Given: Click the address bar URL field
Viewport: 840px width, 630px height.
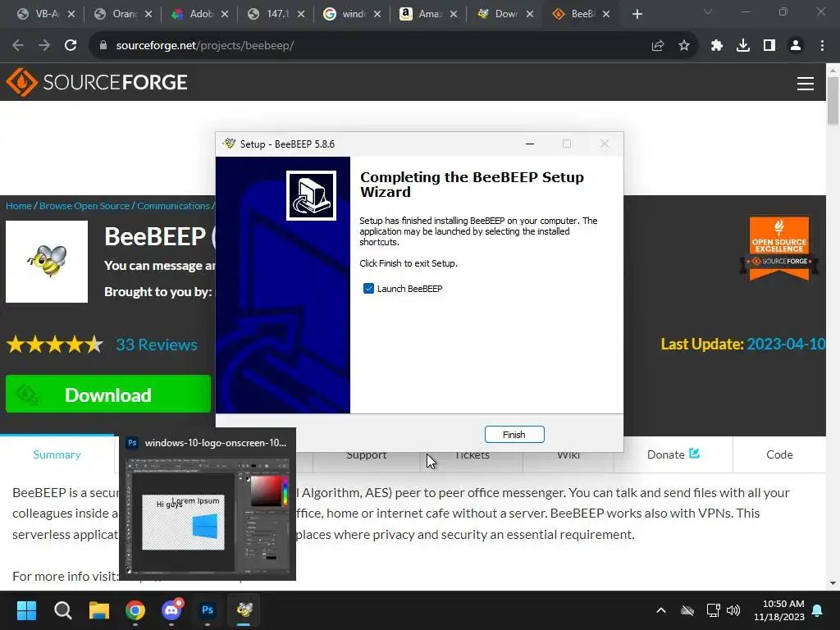Looking at the screenshot, I should click(x=370, y=46).
